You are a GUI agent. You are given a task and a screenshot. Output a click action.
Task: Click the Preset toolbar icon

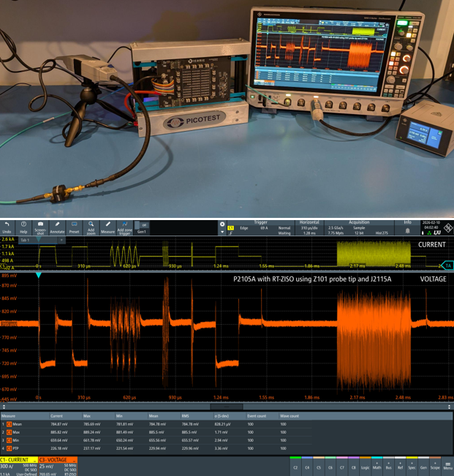(74, 227)
